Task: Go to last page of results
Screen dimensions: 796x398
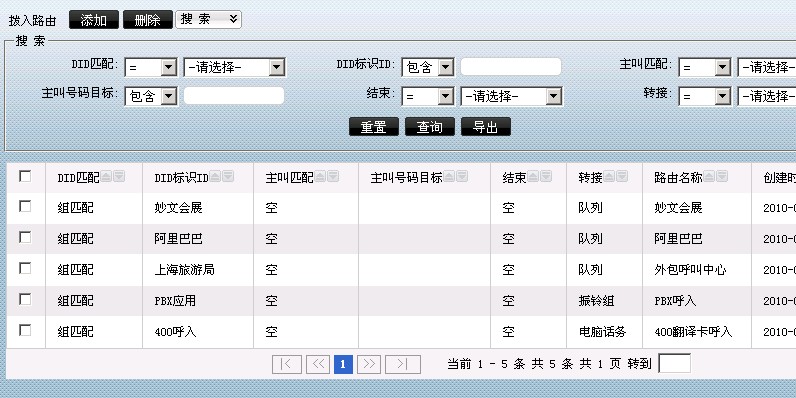Action: pyautogui.click(x=403, y=364)
